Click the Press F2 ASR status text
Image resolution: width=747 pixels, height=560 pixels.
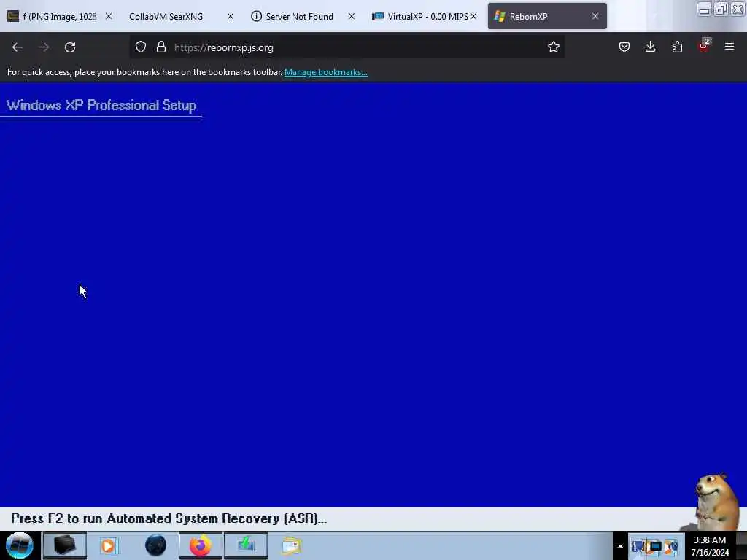tap(169, 518)
